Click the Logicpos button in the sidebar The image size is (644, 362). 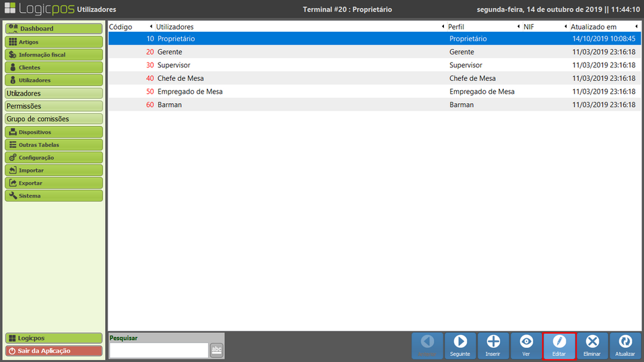(x=54, y=338)
